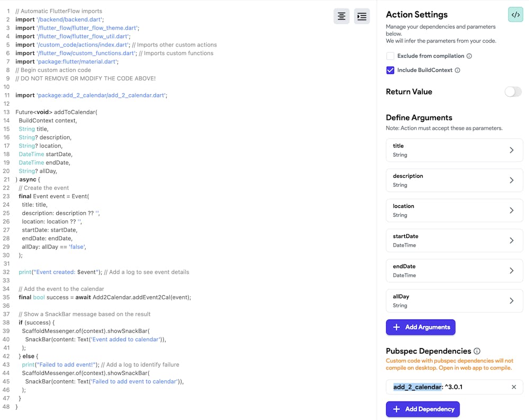Click the add_2_calendar dependency field
The image size is (529, 420).
tap(450, 387)
